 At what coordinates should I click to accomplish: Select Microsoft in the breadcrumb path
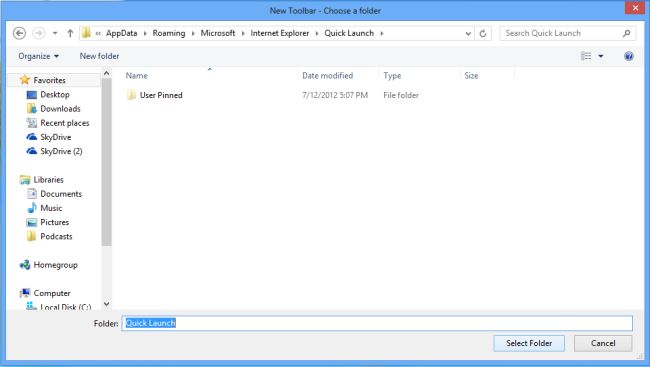point(218,33)
